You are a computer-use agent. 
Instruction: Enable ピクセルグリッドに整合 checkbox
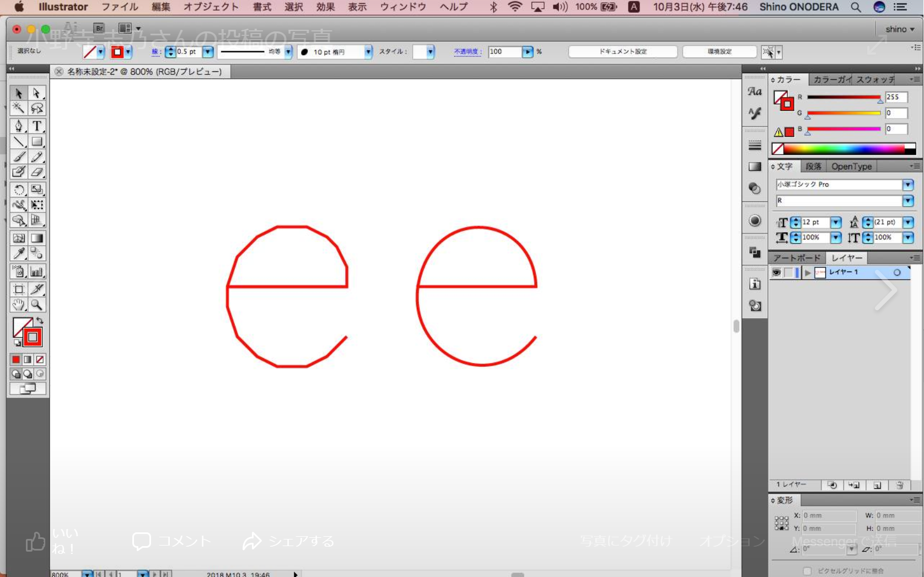pos(807,571)
